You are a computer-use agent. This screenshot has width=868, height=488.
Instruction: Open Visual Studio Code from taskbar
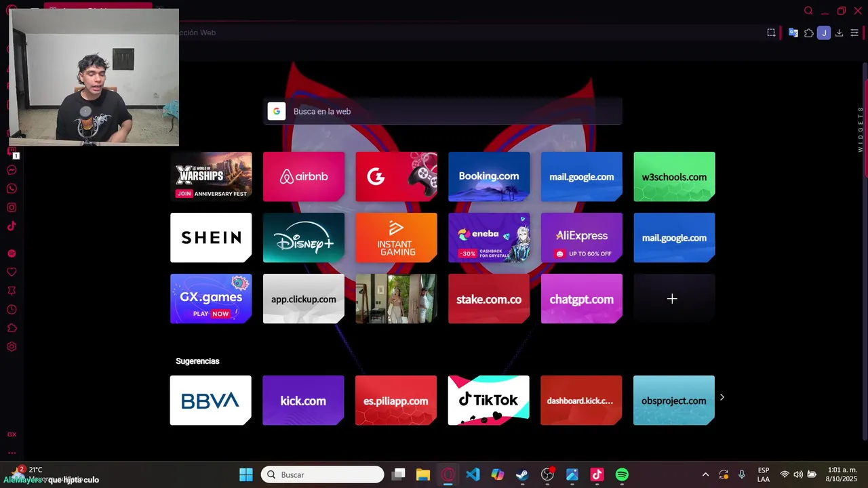(473, 474)
